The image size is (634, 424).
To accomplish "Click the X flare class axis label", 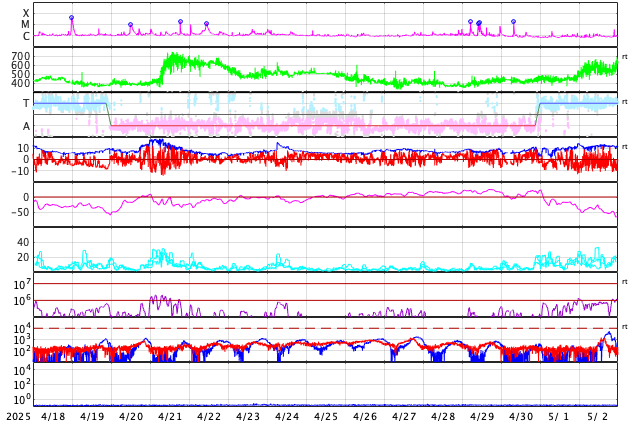I will click(26, 13).
